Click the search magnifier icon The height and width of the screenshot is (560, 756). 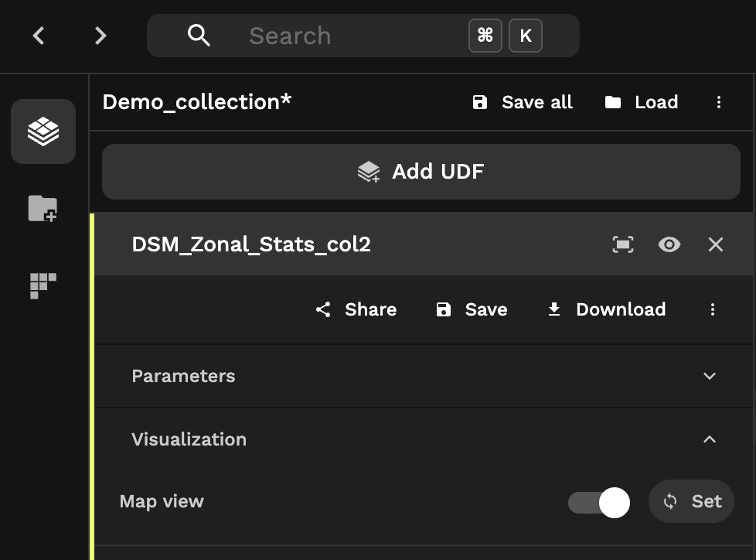[x=199, y=36]
